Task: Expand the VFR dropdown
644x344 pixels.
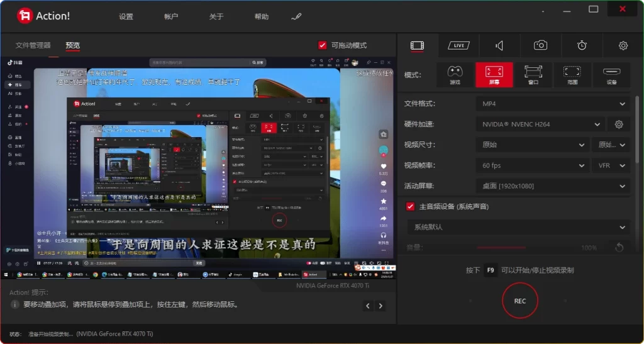Action: tap(611, 165)
